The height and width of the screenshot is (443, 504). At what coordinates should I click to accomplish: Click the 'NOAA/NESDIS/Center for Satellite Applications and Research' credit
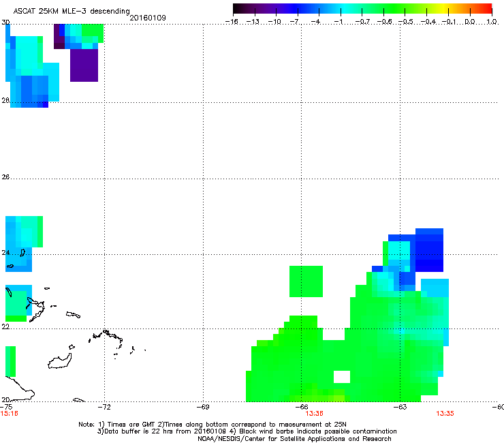point(294,439)
